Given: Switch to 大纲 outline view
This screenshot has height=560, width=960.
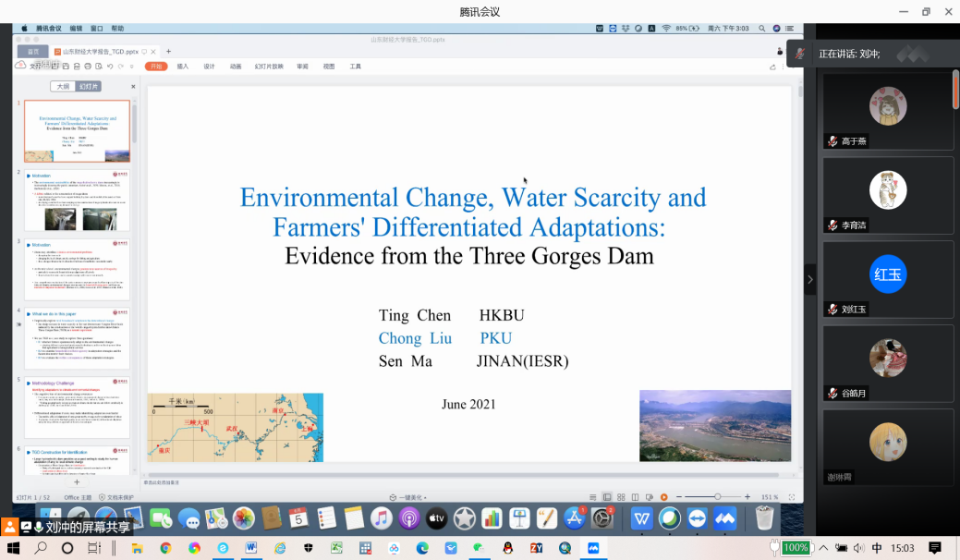Looking at the screenshot, I should pos(63,86).
